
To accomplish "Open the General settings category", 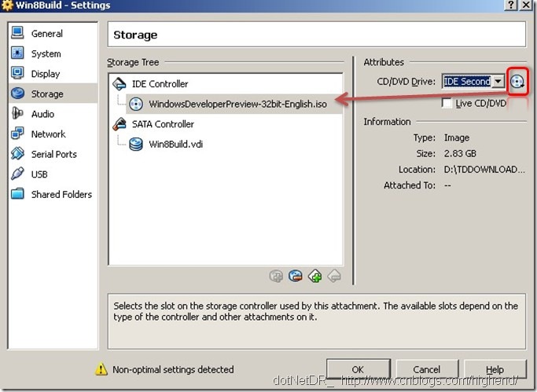I will pyautogui.click(x=53, y=33).
